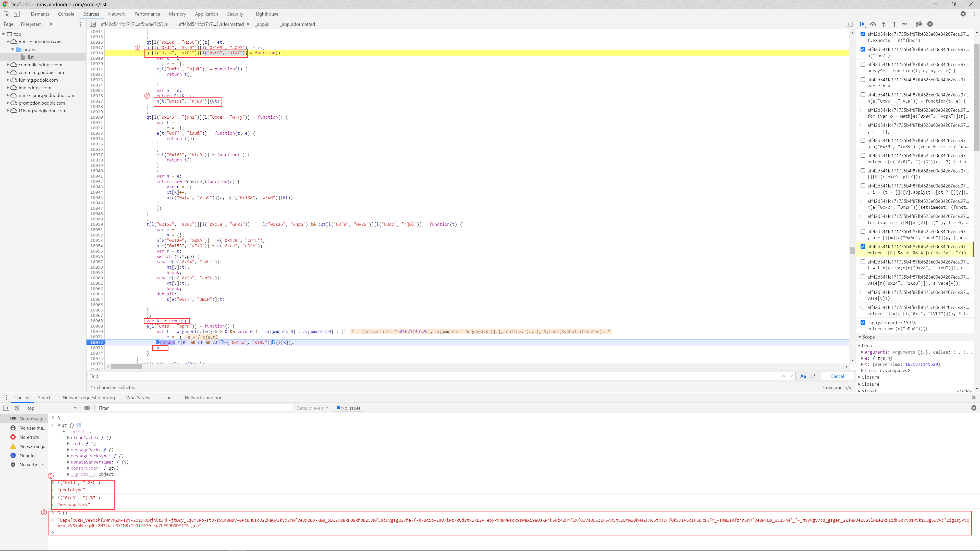Open the console drawer three-dot menu
980x551 pixels.
point(6,397)
